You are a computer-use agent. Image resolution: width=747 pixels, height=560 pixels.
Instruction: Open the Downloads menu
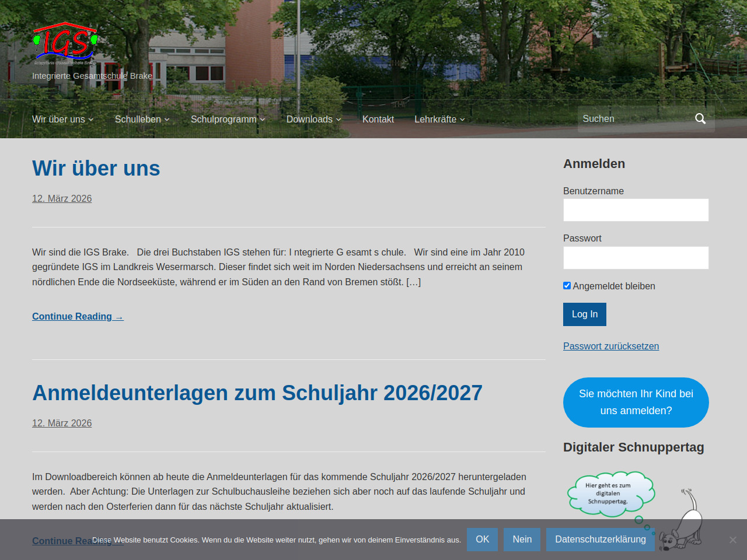tap(313, 120)
